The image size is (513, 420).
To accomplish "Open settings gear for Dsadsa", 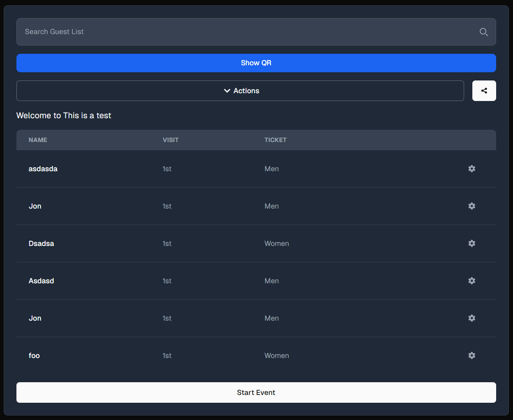I will coord(472,243).
